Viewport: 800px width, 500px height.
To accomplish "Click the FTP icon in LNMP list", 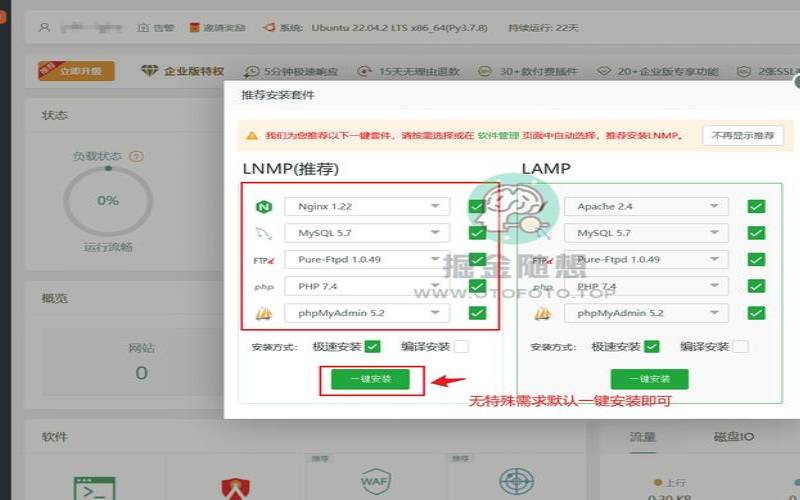I will click(x=264, y=260).
